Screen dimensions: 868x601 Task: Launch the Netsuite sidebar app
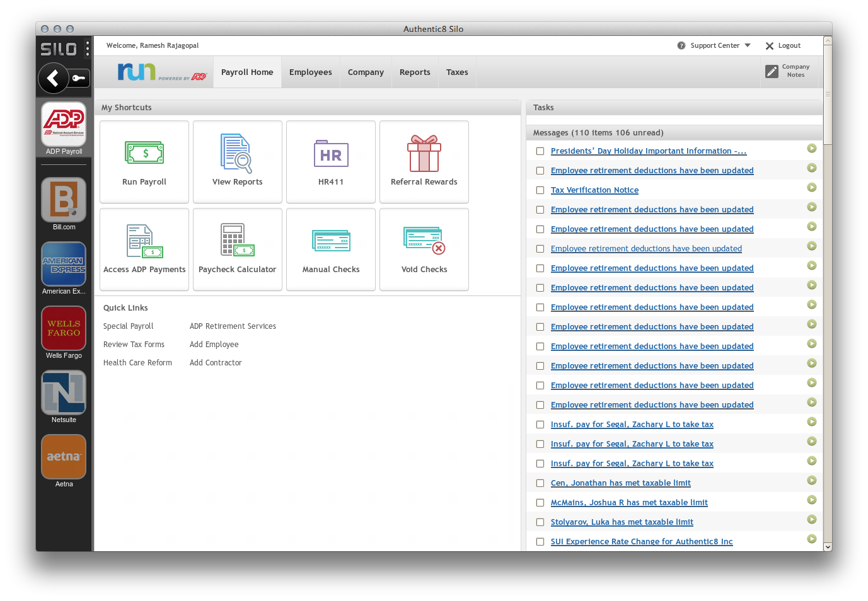(x=64, y=392)
